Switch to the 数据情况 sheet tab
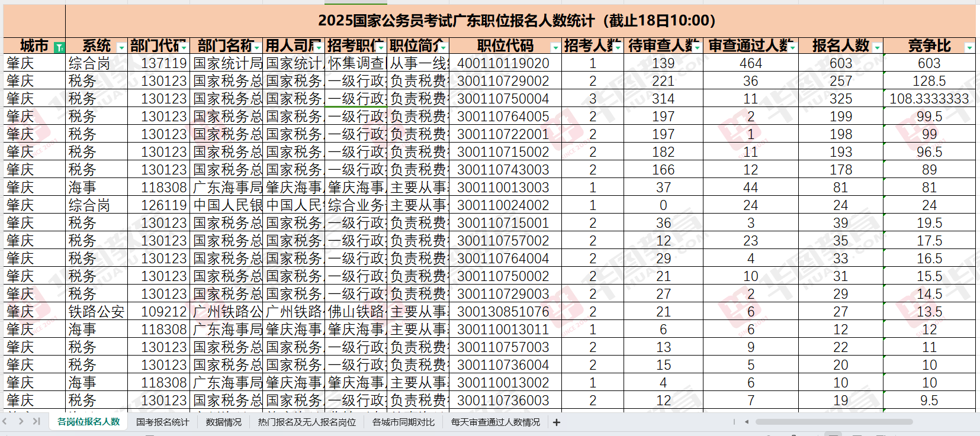 (x=224, y=422)
